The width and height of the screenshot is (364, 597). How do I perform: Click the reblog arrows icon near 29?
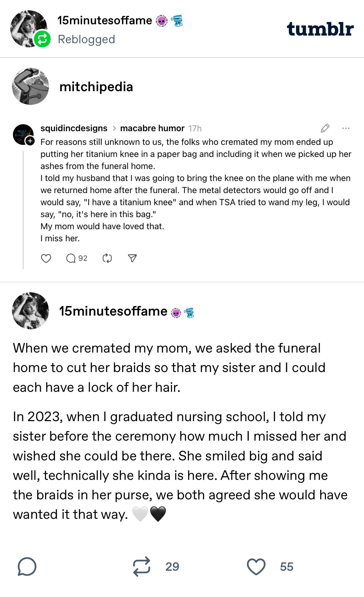point(142,566)
